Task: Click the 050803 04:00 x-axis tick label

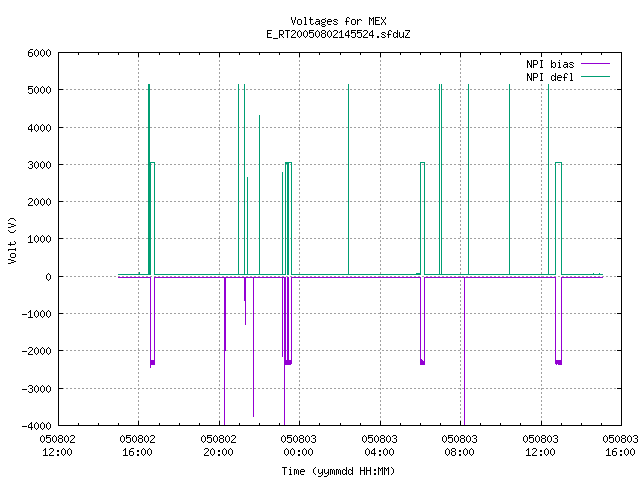Action: (379, 445)
